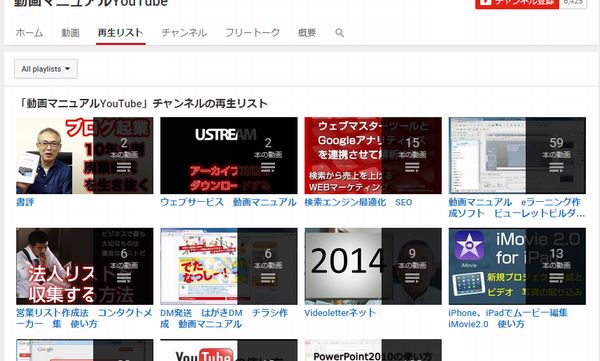Switch to the ホーム tab

coord(29,33)
